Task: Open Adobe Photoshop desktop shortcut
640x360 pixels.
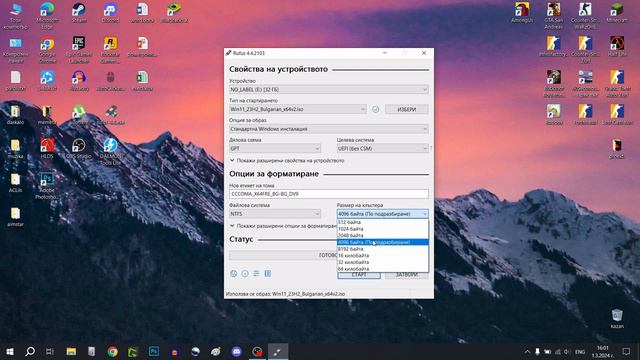Action: click(x=47, y=186)
